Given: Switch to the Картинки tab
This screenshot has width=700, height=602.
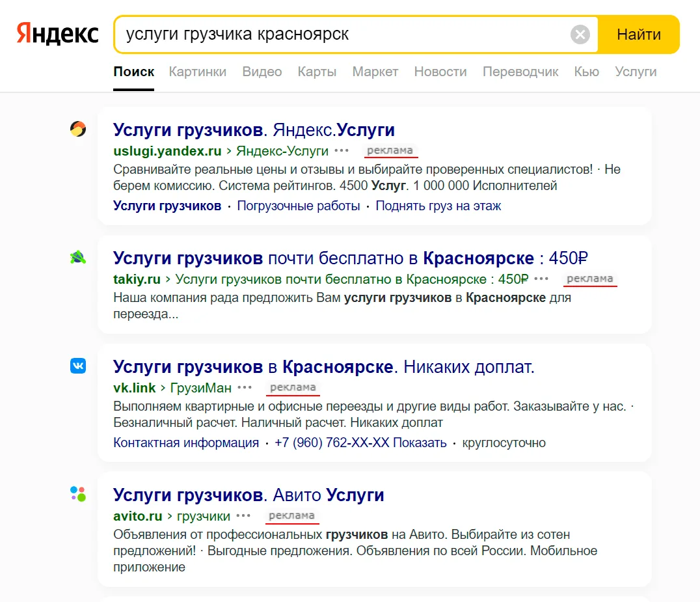Looking at the screenshot, I should (x=197, y=72).
